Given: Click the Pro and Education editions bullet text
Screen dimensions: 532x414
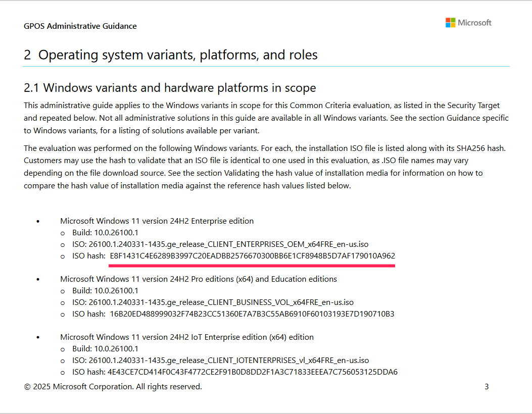Looking at the screenshot, I should click(199, 279).
